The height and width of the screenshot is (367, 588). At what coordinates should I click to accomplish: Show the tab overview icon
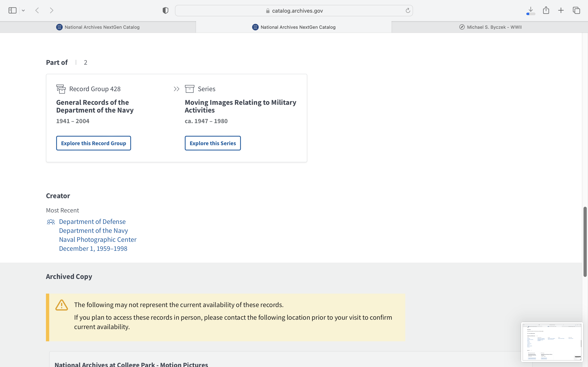click(x=576, y=10)
